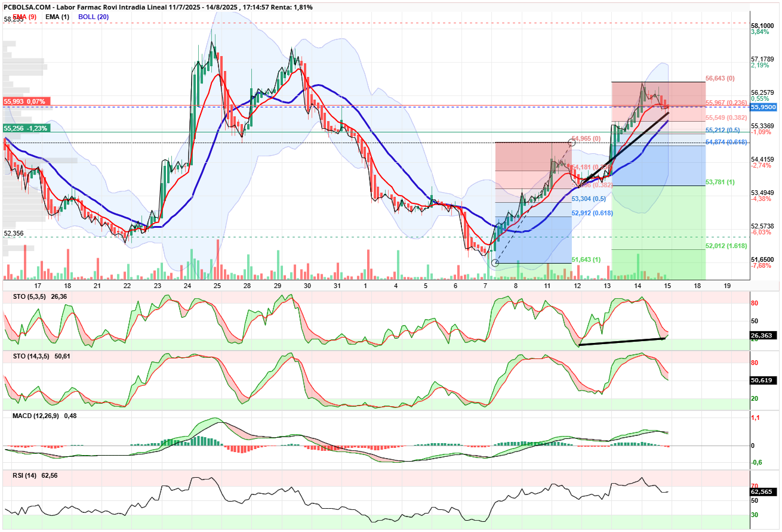Viewport: 782px width, 532px height.
Task: Click the 58,1000 price axis label
Action: [x=762, y=26]
